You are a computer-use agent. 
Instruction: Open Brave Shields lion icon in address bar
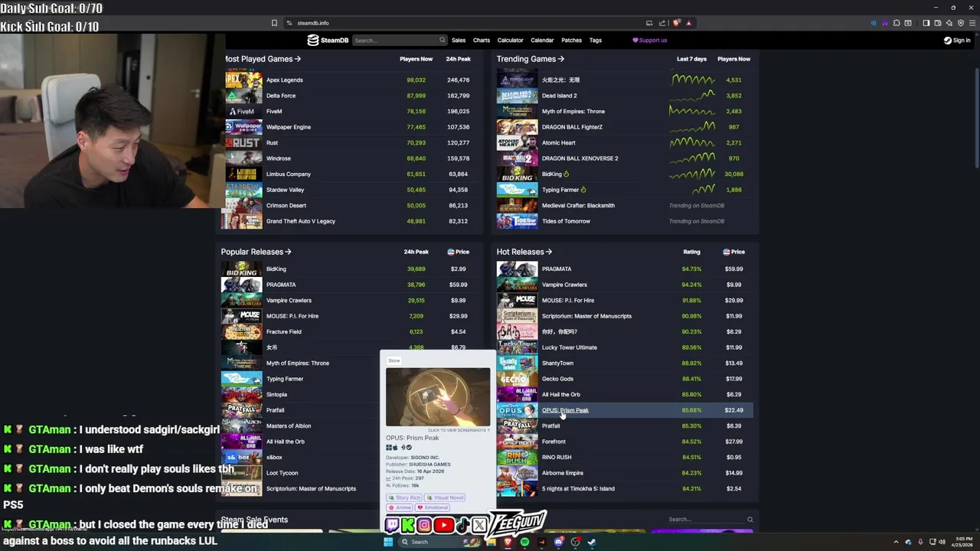point(676,23)
